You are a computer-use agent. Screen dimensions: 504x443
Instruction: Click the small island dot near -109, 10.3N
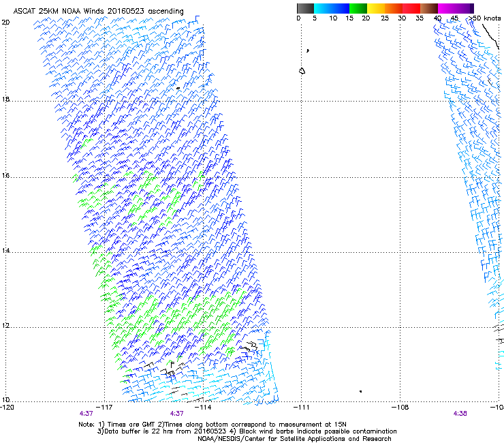pyautogui.click(x=361, y=391)
